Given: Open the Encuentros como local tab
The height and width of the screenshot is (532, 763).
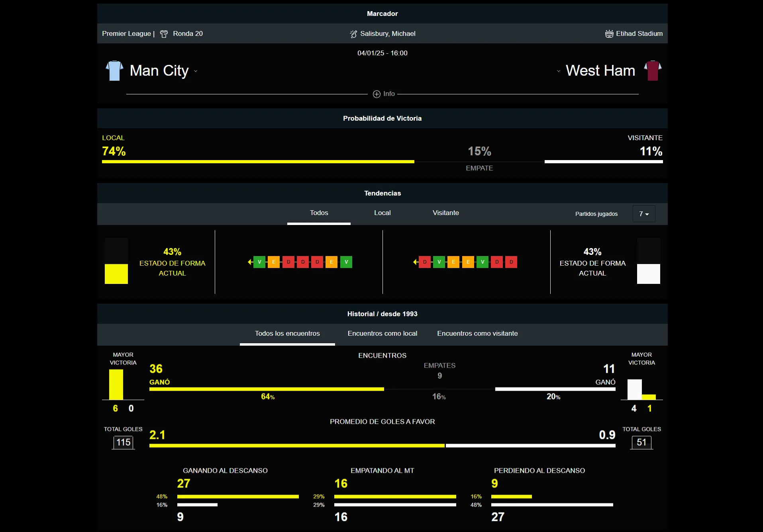Looking at the screenshot, I should (x=382, y=334).
